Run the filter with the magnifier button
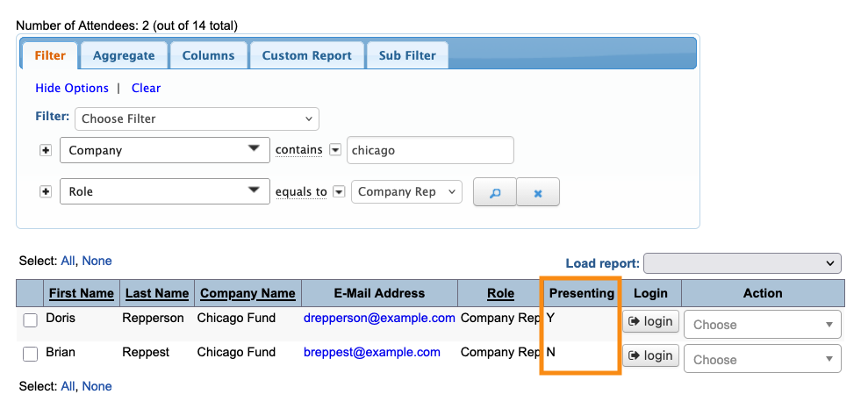868x416 pixels. [x=495, y=191]
